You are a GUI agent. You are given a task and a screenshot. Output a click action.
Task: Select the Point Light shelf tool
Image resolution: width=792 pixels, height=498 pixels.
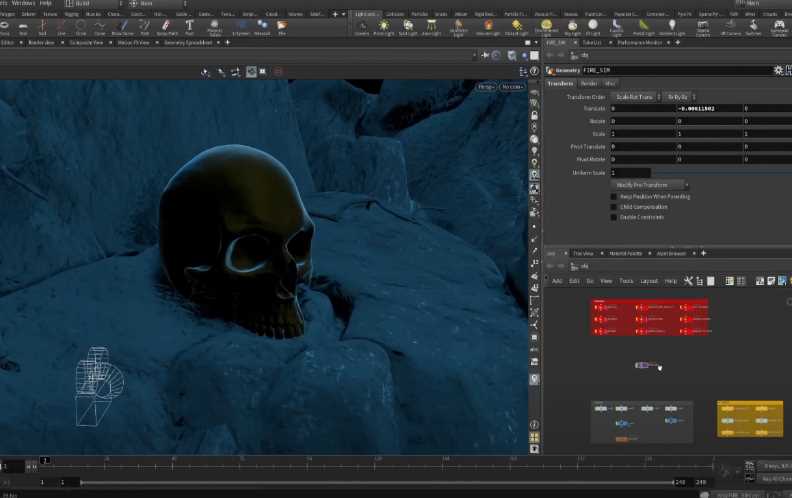coord(386,26)
